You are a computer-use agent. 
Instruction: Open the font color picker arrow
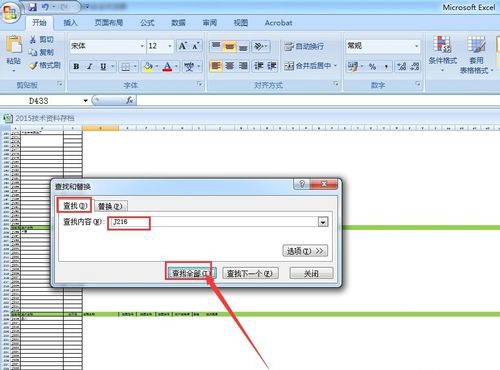coord(176,66)
